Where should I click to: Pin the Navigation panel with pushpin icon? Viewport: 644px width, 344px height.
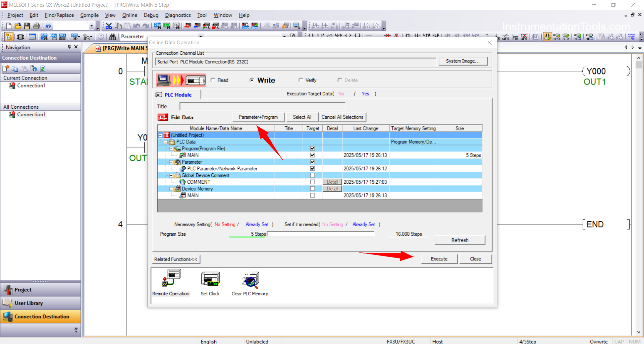pos(69,47)
